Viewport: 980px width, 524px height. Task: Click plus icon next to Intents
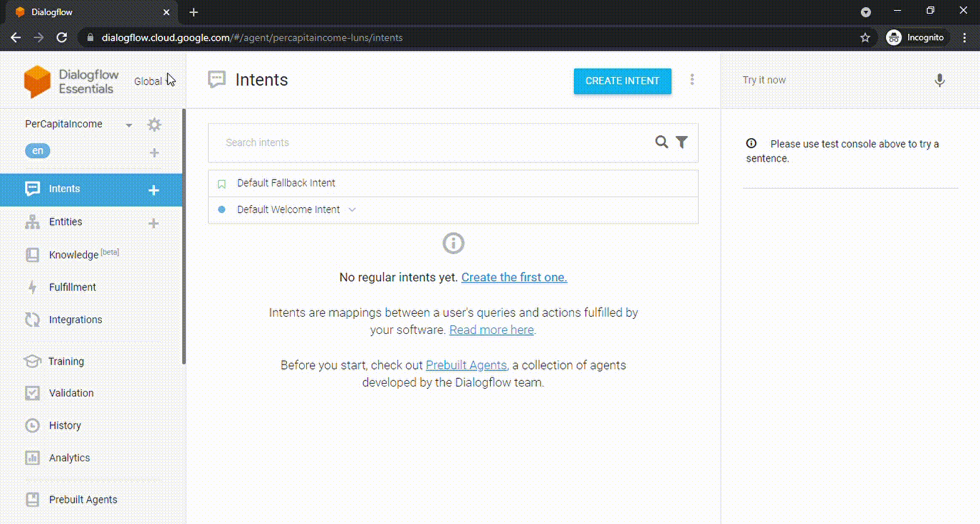coord(153,190)
